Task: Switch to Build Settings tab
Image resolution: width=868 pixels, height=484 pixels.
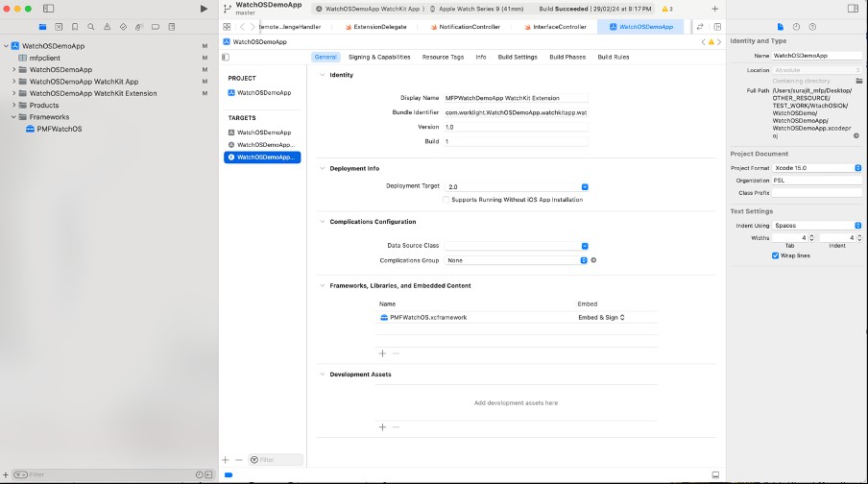Action: [518, 57]
